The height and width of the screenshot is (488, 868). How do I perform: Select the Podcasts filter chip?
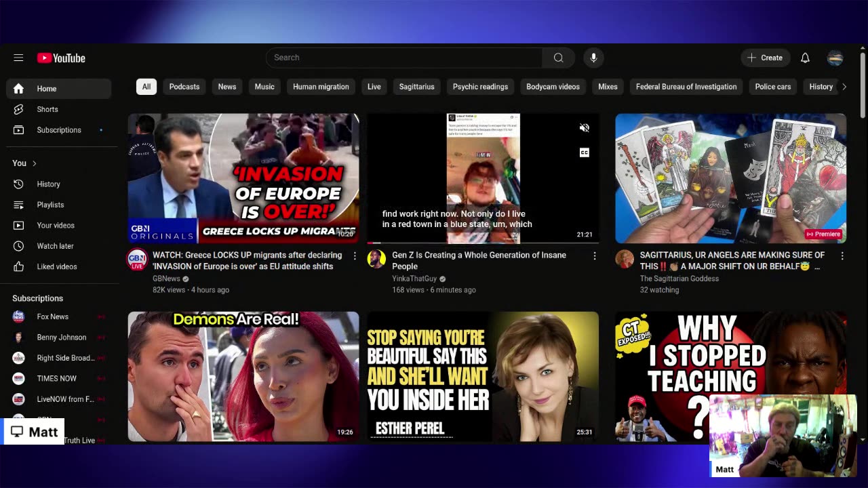click(184, 87)
